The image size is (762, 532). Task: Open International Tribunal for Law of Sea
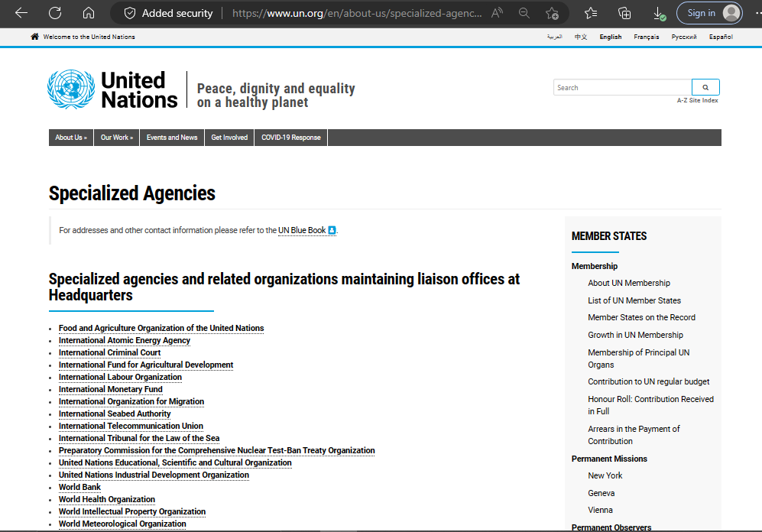(x=139, y=438)
